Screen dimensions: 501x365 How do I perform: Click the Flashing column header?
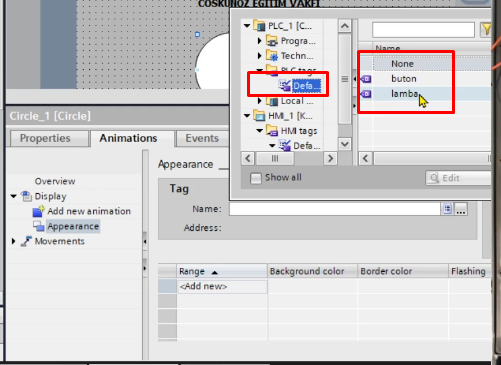(x=470, y=271)
